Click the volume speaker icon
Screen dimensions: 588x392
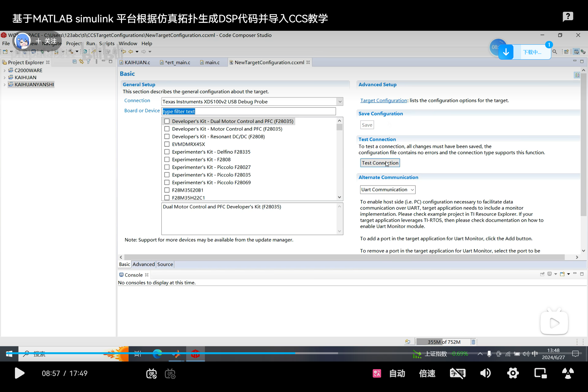pos(485,373)
